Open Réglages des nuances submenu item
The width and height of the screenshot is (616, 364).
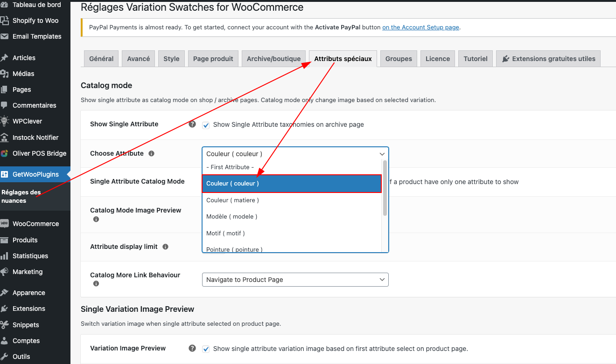(35, 196)
